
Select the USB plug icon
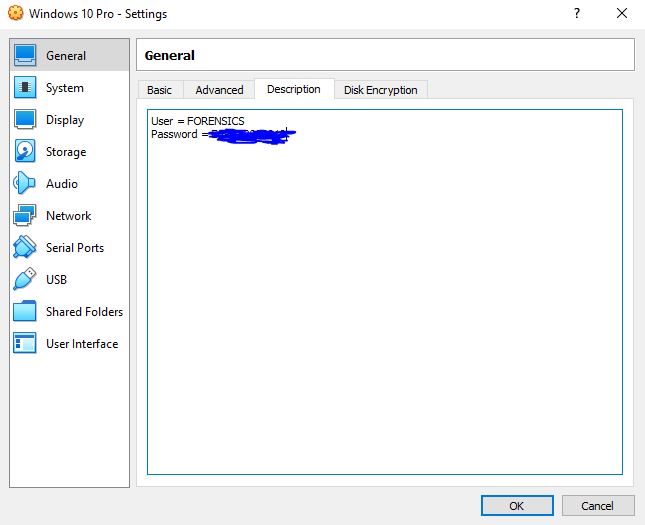(x=24, y=279)
